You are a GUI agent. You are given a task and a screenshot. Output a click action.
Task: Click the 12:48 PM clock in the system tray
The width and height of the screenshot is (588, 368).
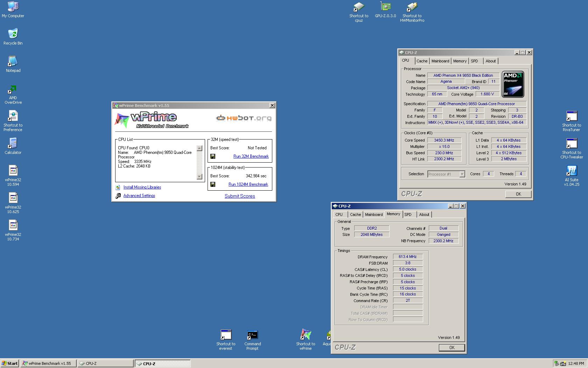(x=576, y=363)
